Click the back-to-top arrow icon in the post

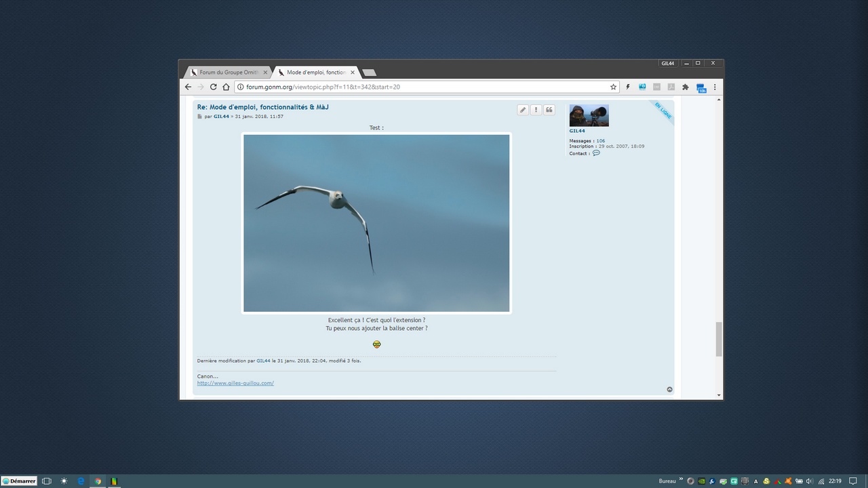(x=669, y=389)
